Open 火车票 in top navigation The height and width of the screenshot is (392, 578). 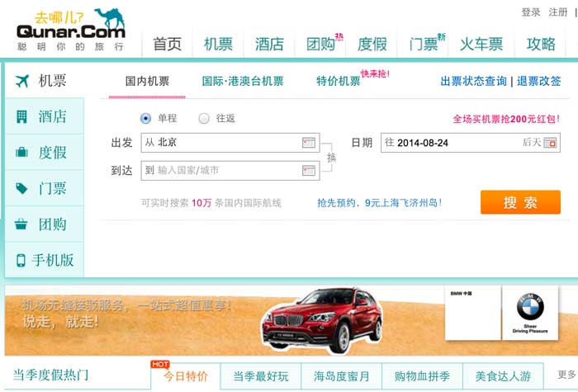[x=481, y=45]
